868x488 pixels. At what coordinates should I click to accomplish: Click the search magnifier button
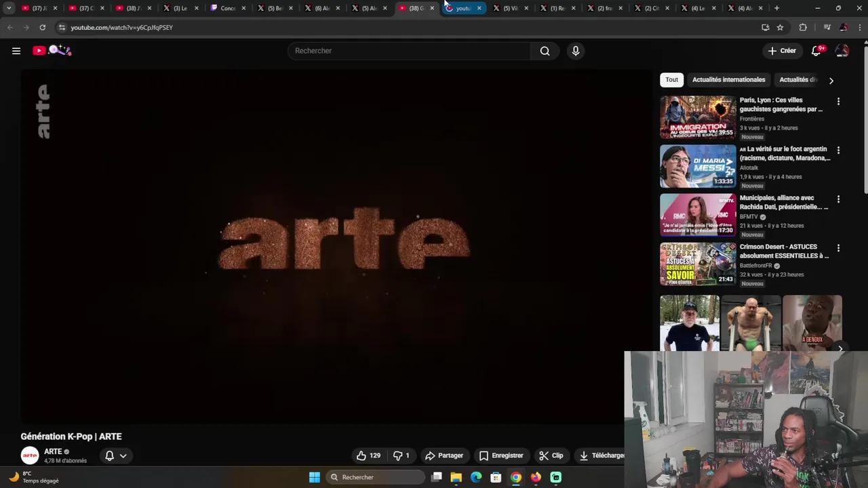pos(545,51)
